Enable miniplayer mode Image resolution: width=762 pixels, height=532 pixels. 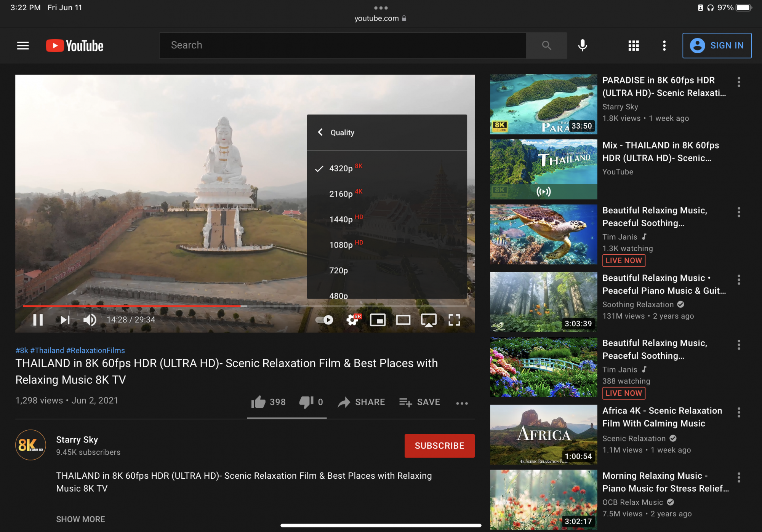tap(378, 320)
